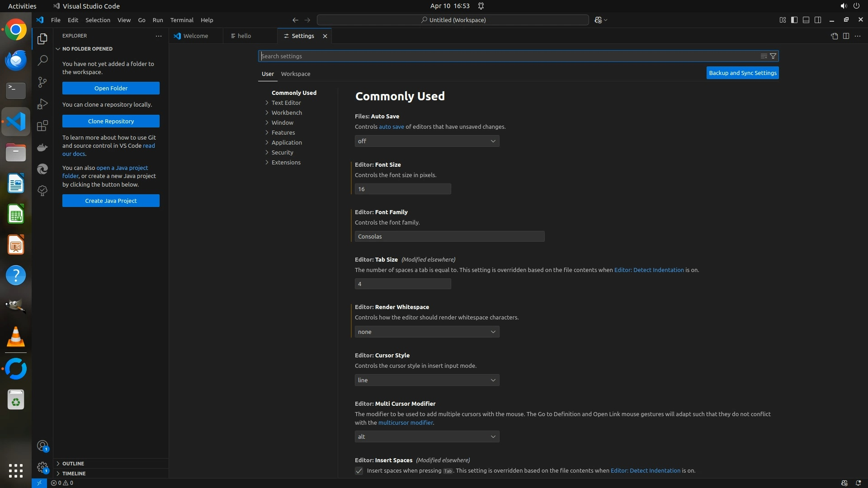Uncheck the Insert Spaces checkbox
This screenshot has width=868, height=488.
point(359,471)
